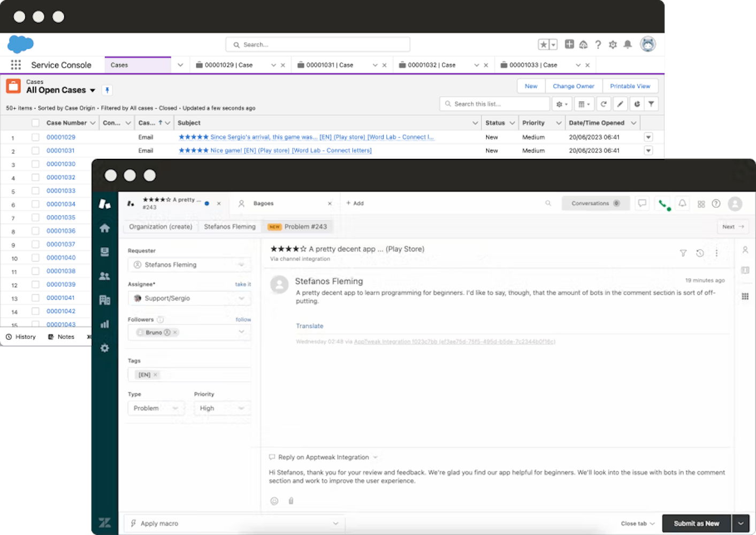Select the header checkbox to select all cases
Image resolution: width=756 pixels, height=535 pixels.
pyautogui.click(x=35, y=123)
